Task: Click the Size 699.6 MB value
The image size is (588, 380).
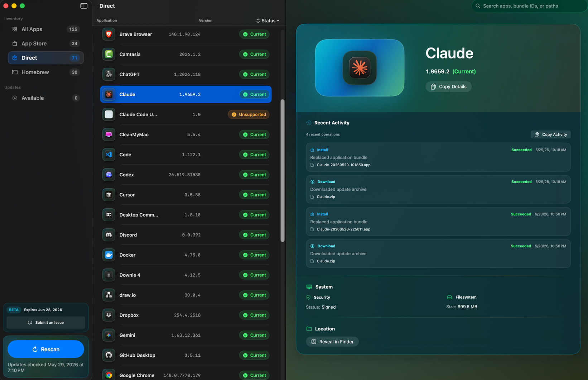Action: click(x=467, y=307)
